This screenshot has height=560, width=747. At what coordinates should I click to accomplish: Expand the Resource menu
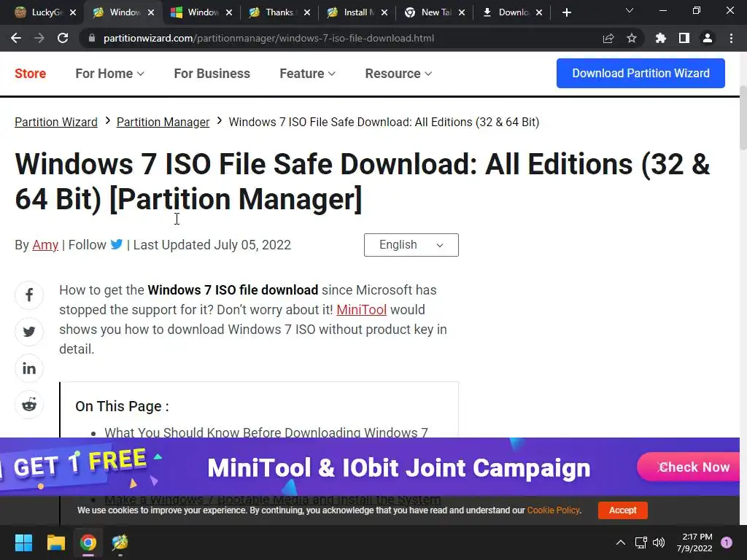pyautogui.click(x=398, y=74)
